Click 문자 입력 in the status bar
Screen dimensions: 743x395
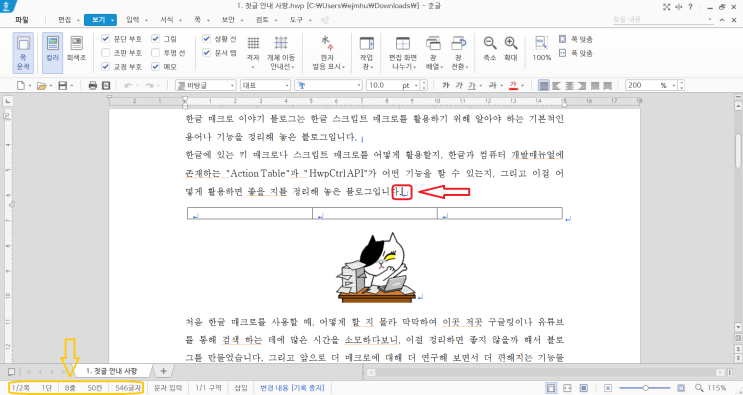tap(168, 388)
